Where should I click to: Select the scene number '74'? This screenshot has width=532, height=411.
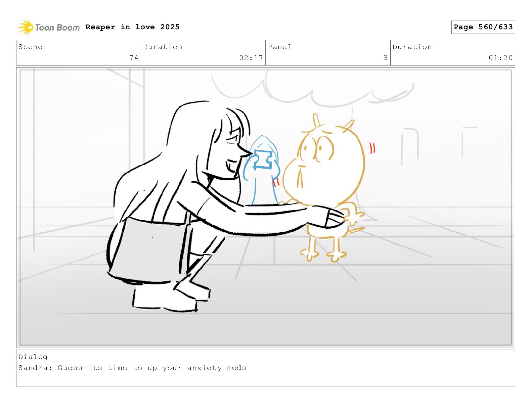[134, 58]
